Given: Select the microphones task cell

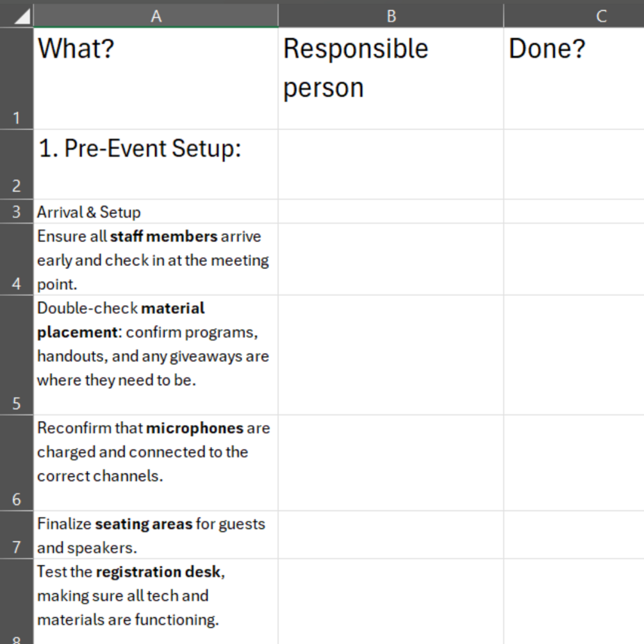Looking at the screenshot, I should [x=156, y=463].
